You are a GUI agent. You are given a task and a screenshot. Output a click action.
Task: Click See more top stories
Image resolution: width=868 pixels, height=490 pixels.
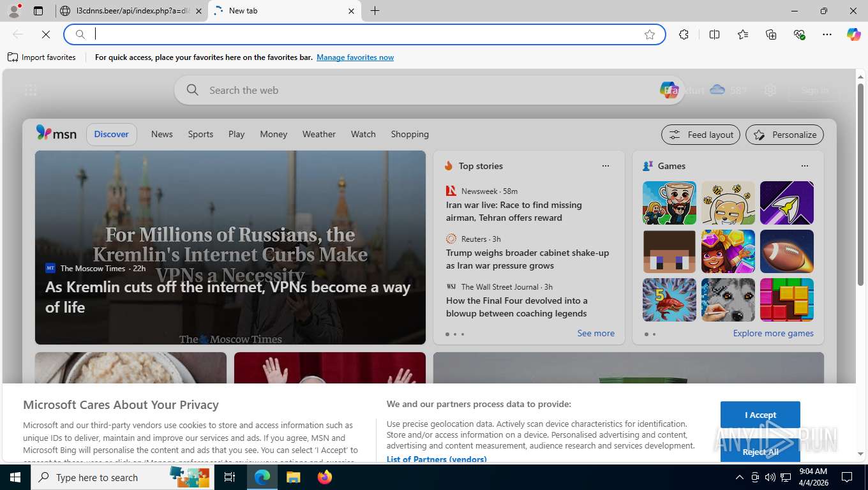coord(596,333)
